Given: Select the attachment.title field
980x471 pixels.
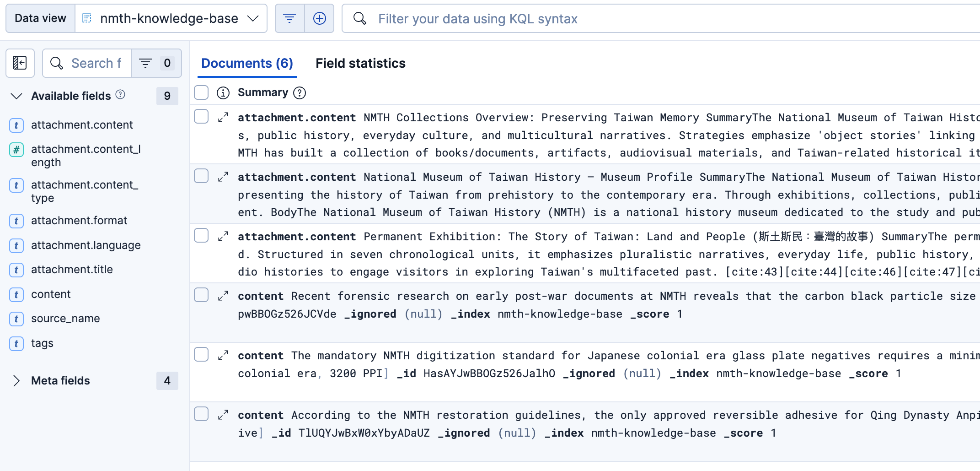Looking at the screenshot, I should 72,270.
